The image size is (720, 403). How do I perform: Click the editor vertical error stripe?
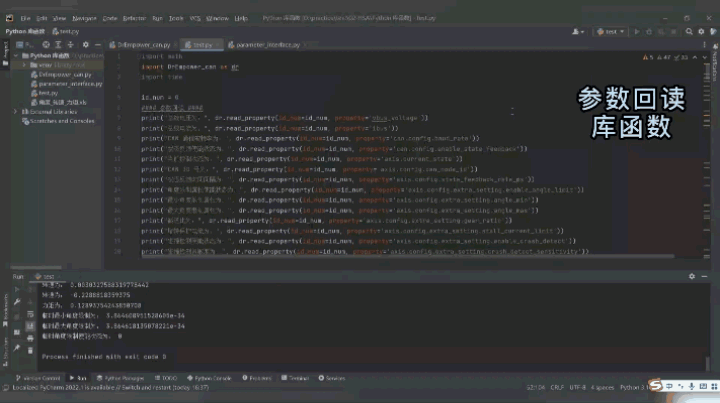[707, 161]
